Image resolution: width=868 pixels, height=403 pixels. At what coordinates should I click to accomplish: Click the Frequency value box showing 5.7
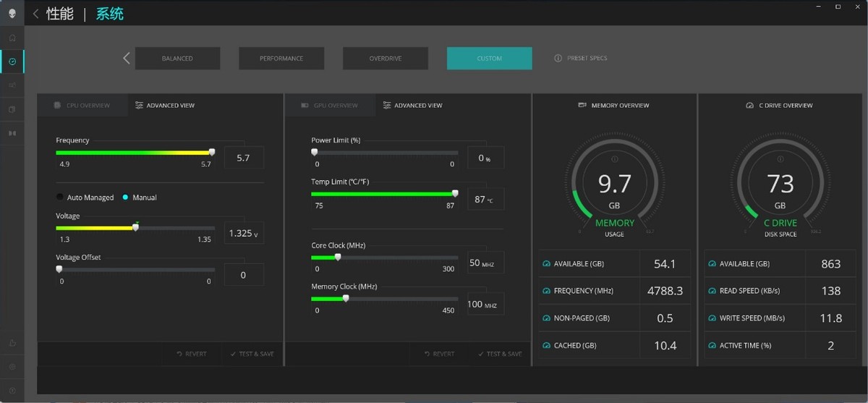(x=244, y=158)
